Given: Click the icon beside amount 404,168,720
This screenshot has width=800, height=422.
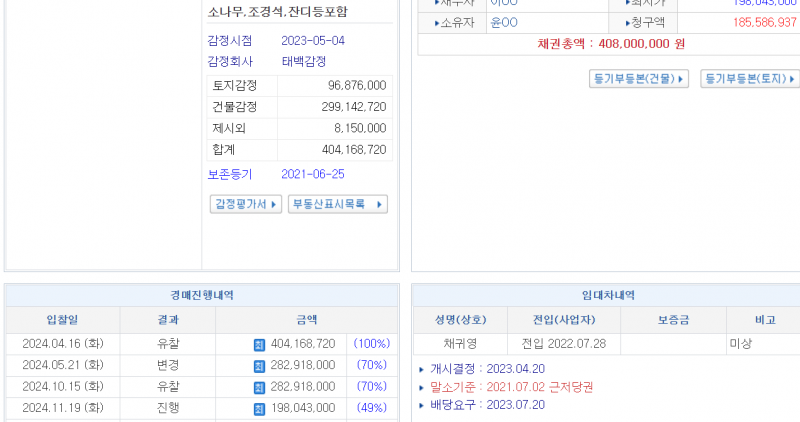Looking at the screenshot, I should (259, 344).
